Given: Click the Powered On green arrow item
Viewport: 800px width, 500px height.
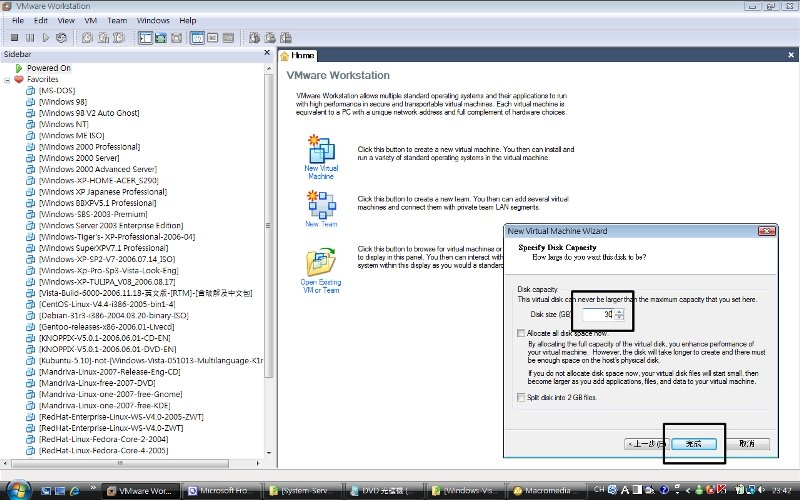Looking at the screenshot, I should (x=19, y=68).
